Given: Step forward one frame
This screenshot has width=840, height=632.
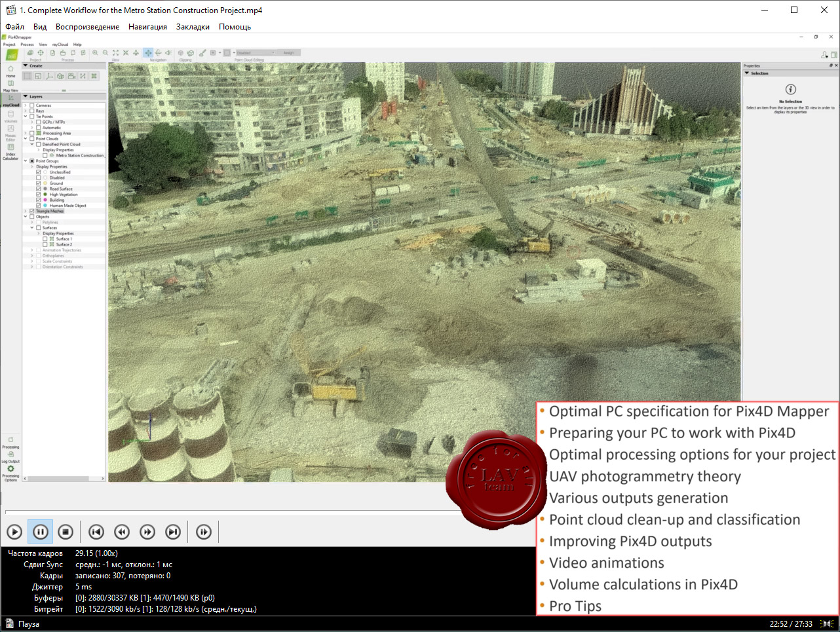Looking at the screenshot, I should 204,532.
